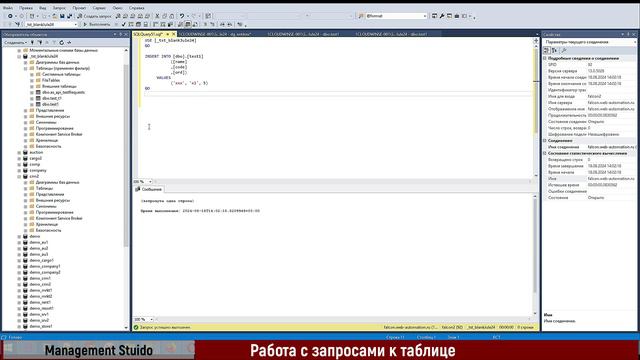Click the Соединить button in Object Explorer
The image size is (640, 360).
(x=16, y=42)
